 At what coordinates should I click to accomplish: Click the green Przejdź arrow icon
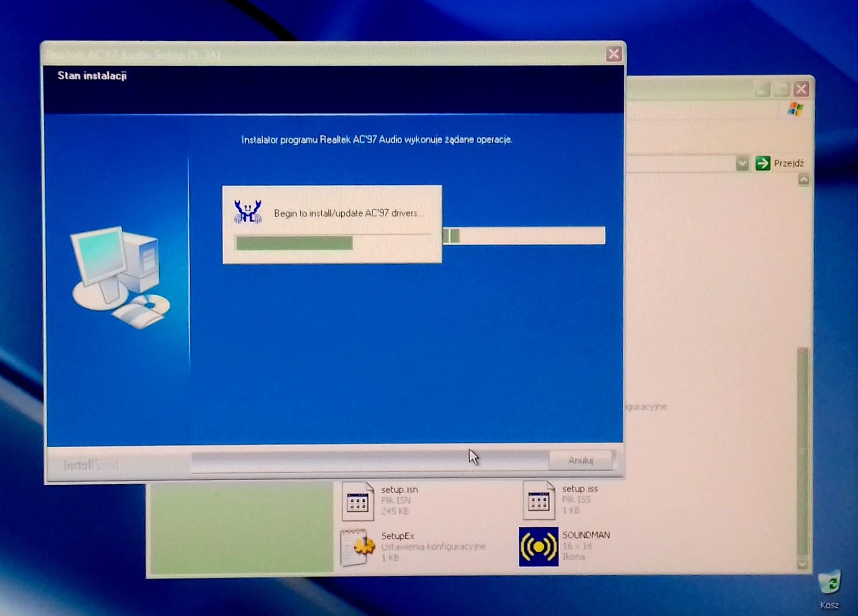762,163
